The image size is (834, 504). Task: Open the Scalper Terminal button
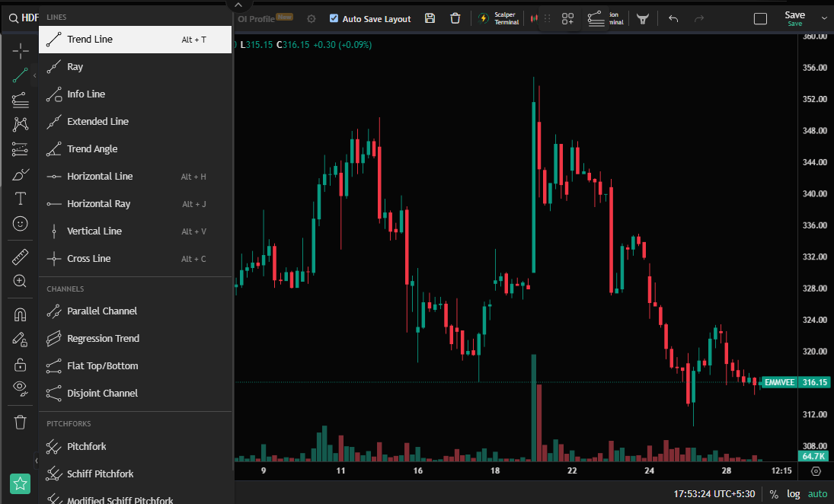coord(498,18)
